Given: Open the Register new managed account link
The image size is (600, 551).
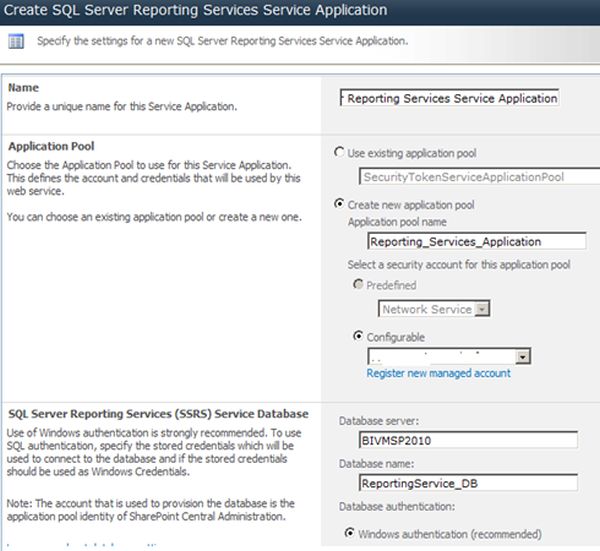Looking at the screenshot, I should (438, 373).
